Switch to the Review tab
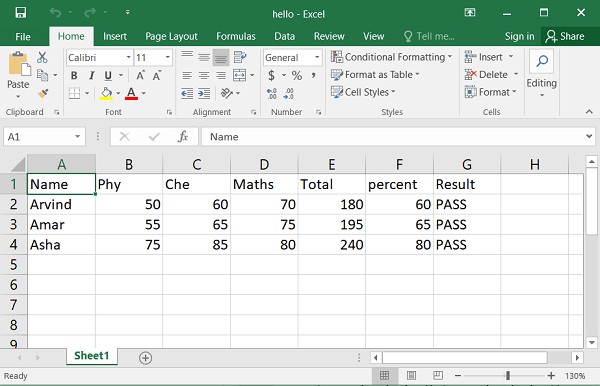The image size is (600, 386). [x=329, y=36]
